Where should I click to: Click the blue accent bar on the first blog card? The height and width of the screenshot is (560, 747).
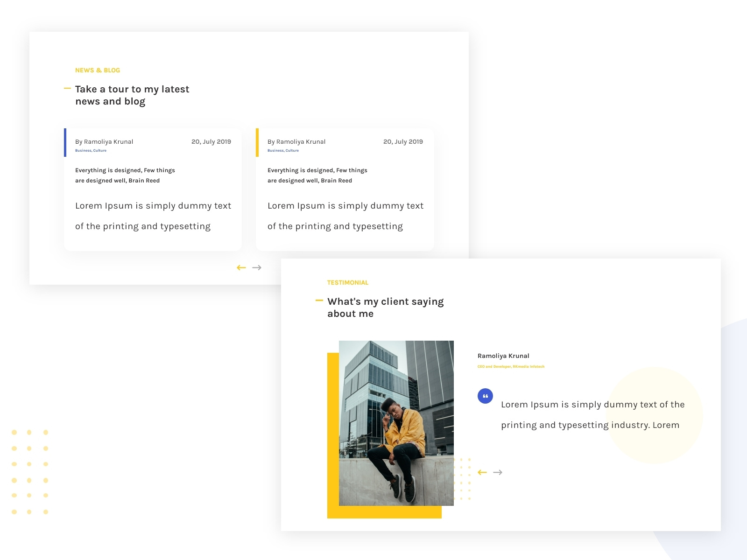click(x=65, y=141)
